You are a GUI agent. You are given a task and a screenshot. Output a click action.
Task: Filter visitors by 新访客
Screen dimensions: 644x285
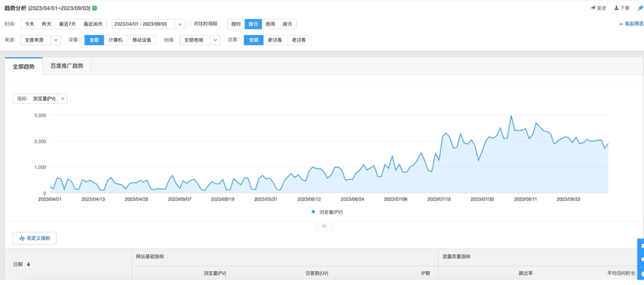[275, 40]
